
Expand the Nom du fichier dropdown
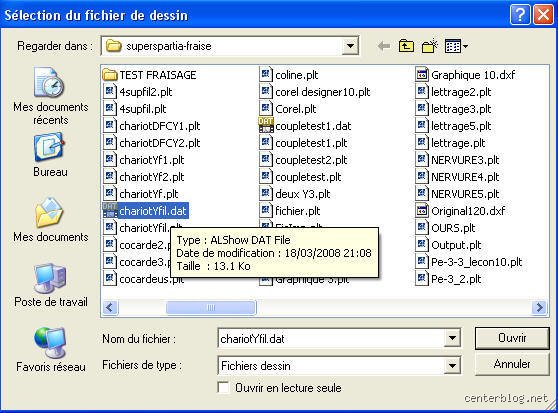[x=452, y=338]
